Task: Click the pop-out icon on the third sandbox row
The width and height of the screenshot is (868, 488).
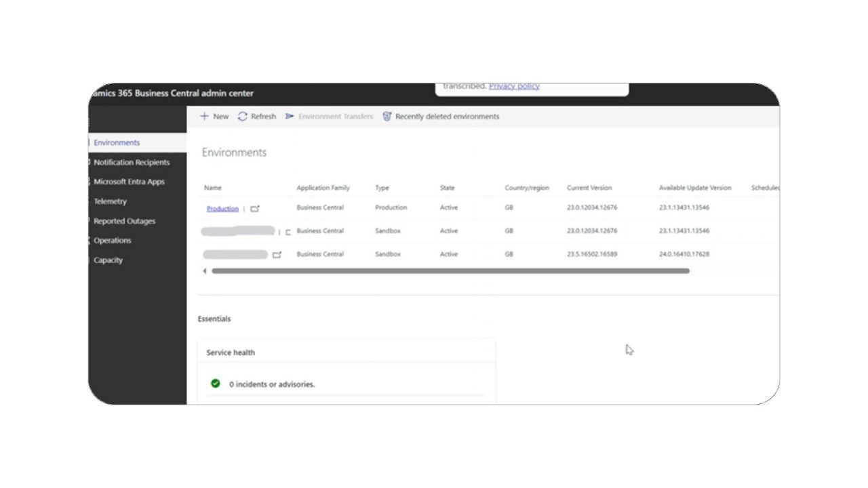Action: tap(277, 255)
